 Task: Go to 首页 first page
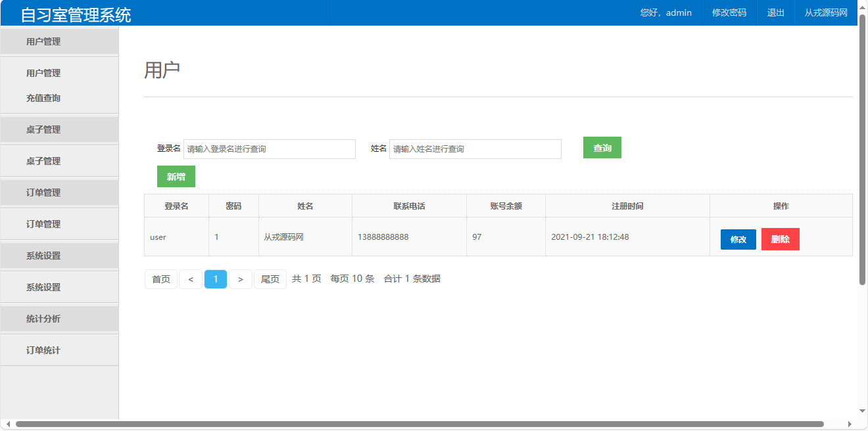(161, 279)
